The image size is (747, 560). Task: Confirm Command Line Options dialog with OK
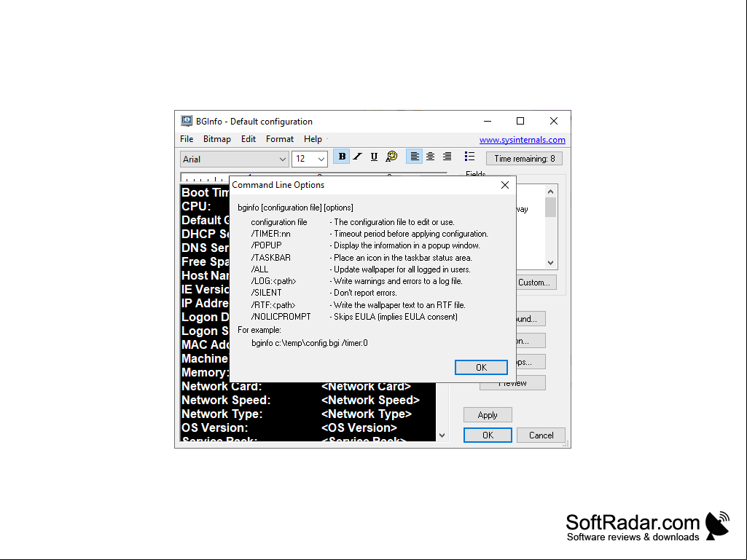481,368
